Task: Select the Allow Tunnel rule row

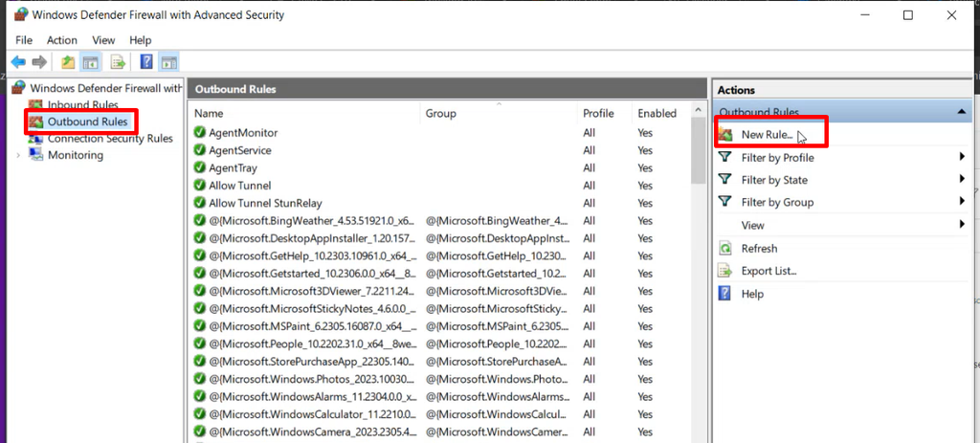Action: [x=439, y=186]
